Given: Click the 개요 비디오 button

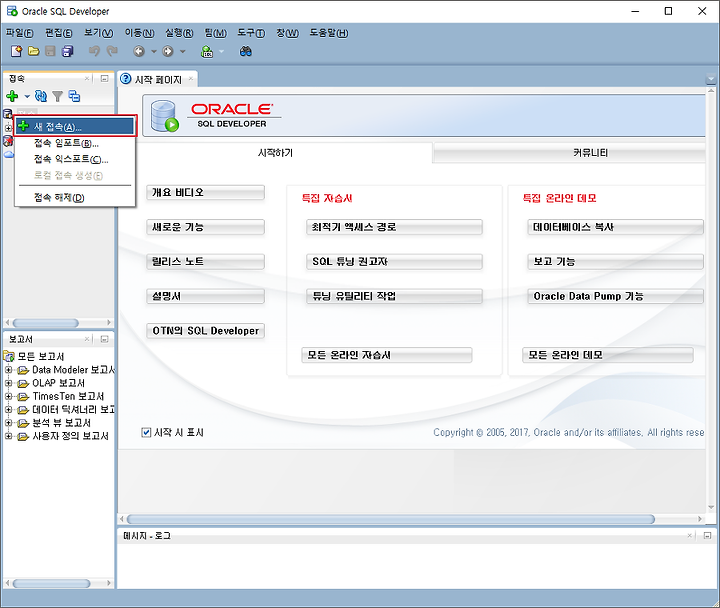Looking at the screenshot, I should point(205,192).
